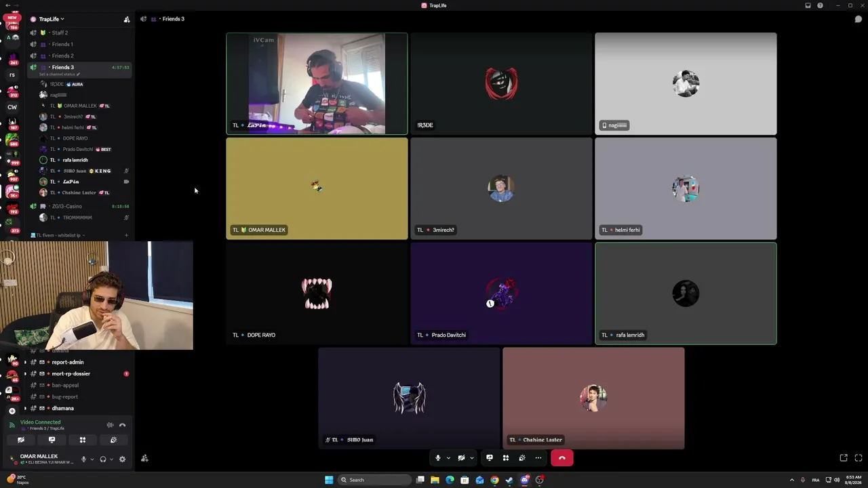This screenshot has width=868, height=488.
Task: Open the Discord inbox icon in title bar
Action: click(x=808, y=5)
